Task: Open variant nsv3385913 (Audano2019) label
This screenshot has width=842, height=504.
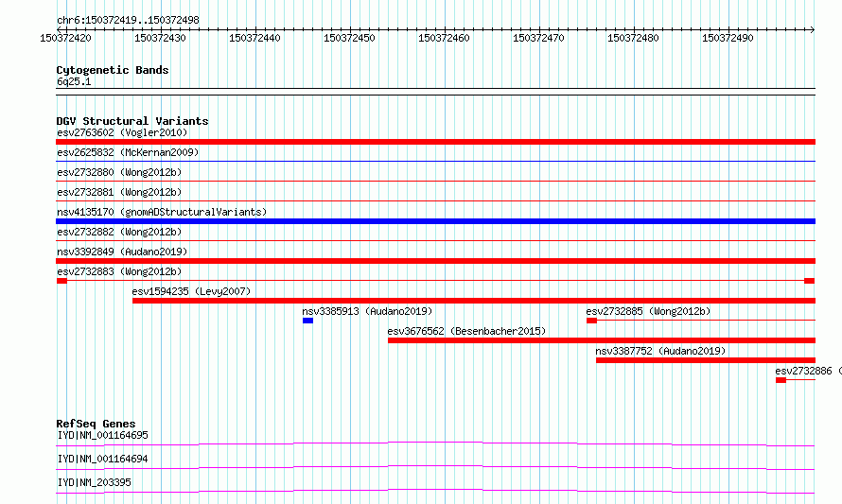Action: 367,311
